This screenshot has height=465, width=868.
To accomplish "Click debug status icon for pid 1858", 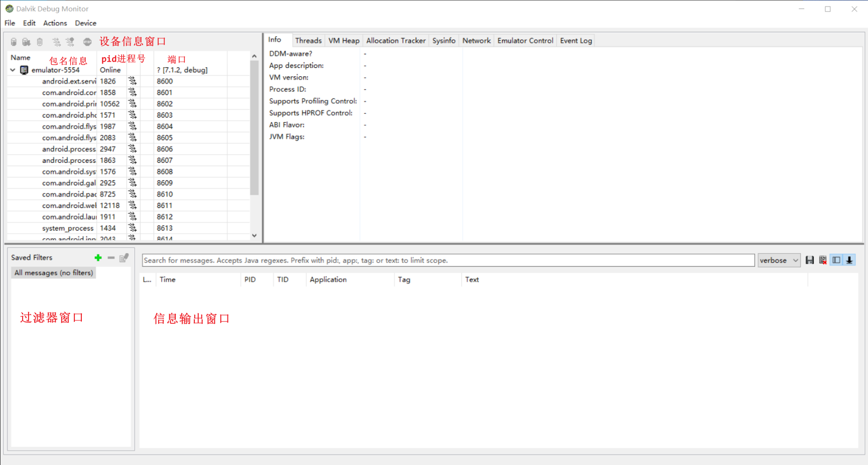I will (132, 92).
